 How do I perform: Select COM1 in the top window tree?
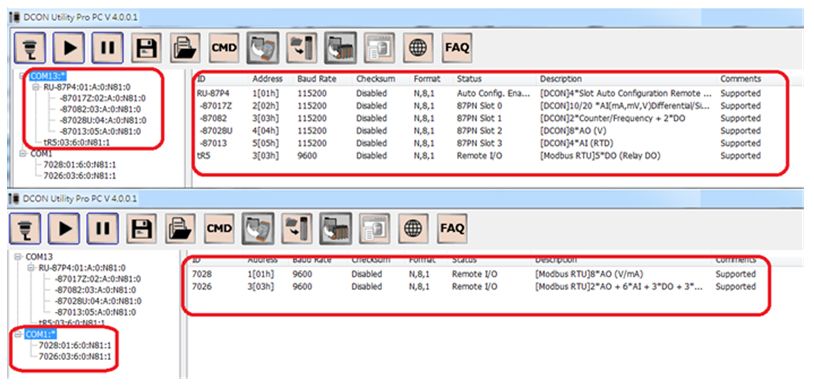[x=42, y=154]
